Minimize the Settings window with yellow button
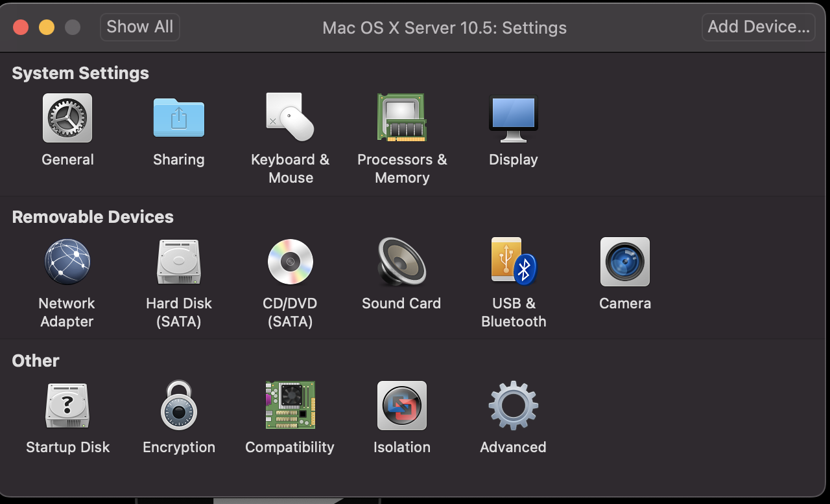This screenshot has height=504, width=830. pyautogui.click(x=47, y=27)
